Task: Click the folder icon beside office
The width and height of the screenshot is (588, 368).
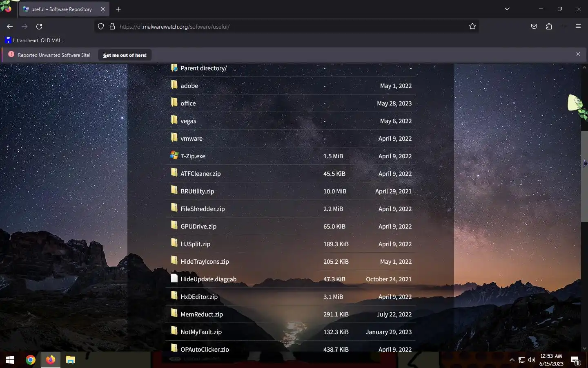Action: point(174,102)
